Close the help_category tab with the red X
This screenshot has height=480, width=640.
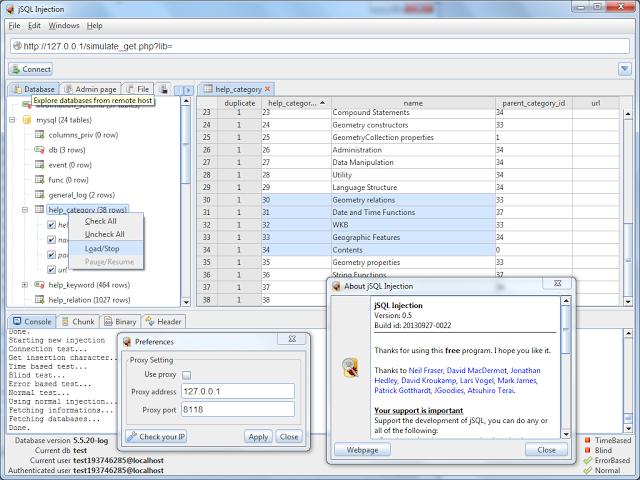point(267,89)
